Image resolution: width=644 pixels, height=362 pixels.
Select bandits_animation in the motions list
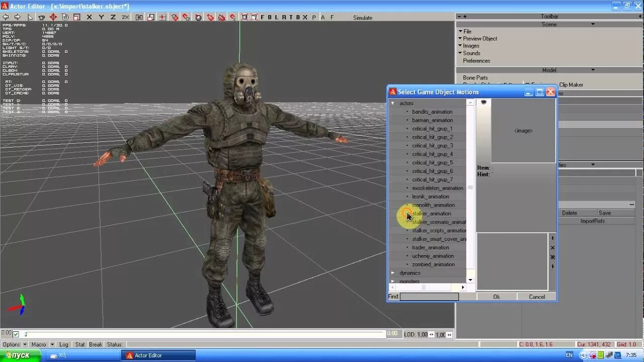tap(432, 112)
